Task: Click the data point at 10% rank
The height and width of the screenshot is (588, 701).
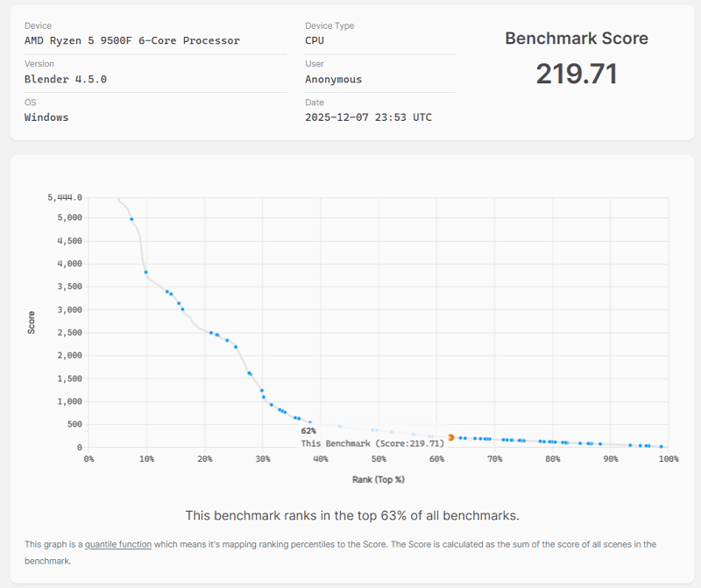Action: pyautogui.click(x=146, y=273)
